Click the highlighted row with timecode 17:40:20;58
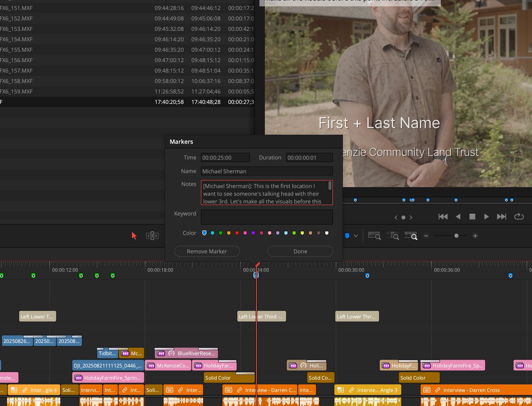 click(x=127, y=102)
